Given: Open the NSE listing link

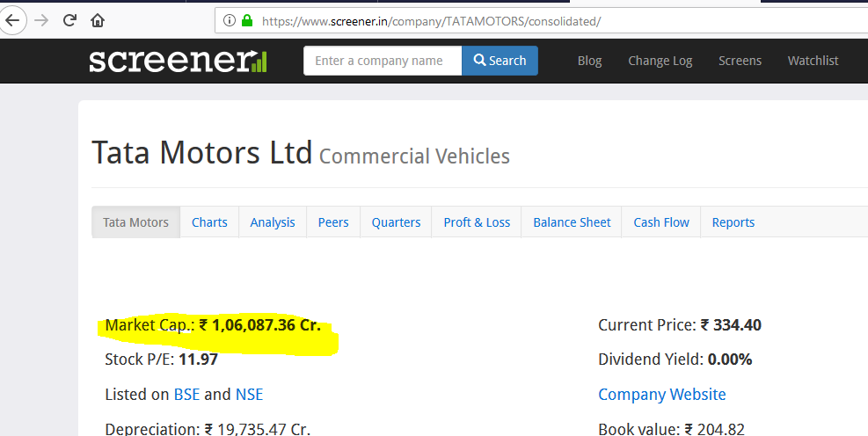Looking at the screenshot, I should pyautogui.click(x=249, y=395).
